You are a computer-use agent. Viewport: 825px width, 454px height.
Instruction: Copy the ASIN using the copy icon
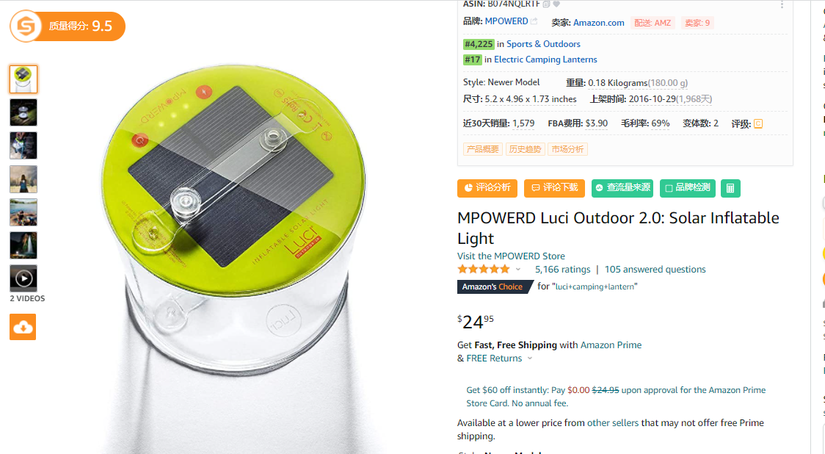pyautogui.click(x=546, y=4)
